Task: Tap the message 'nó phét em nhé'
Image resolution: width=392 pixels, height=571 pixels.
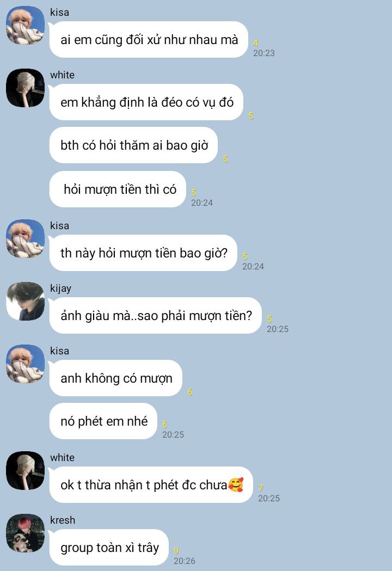Action: pyautogui.click(x=103, y=421)
